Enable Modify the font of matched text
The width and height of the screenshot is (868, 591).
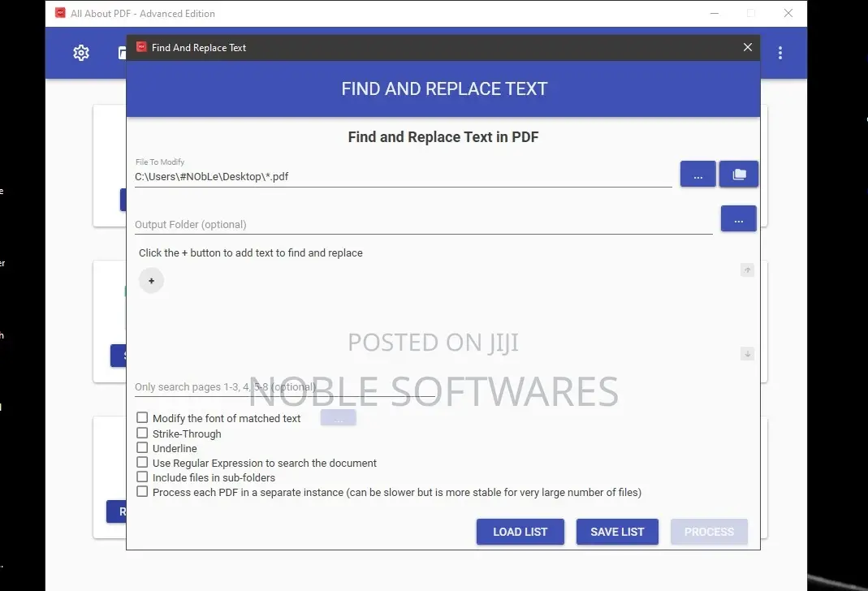(x=142, y=418)
